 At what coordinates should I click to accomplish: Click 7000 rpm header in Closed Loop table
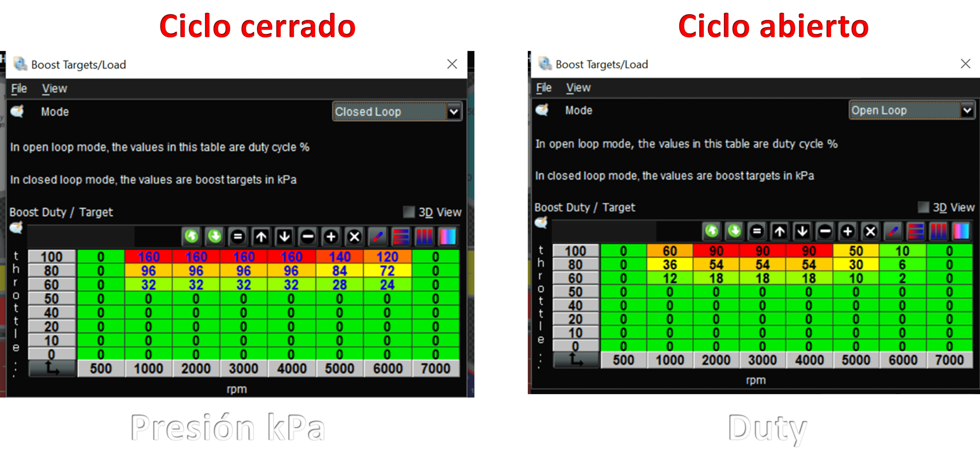(x=436, y=368)
